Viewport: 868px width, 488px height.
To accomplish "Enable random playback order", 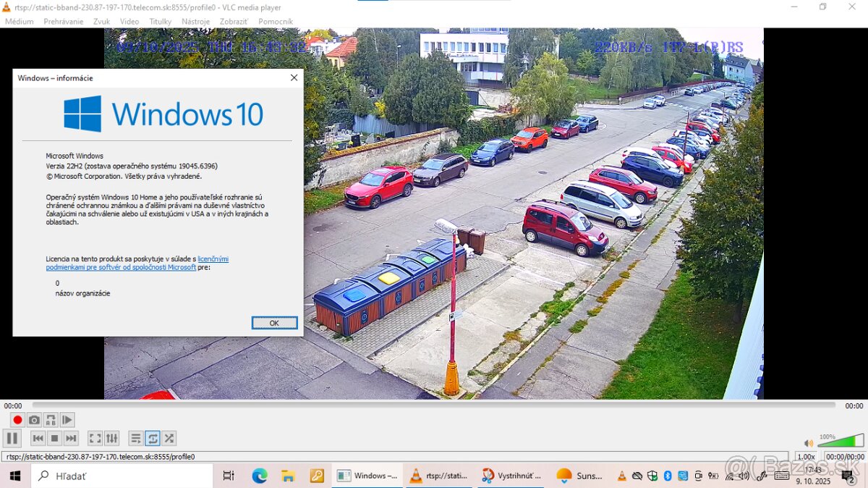I will (x=169, y=438).
